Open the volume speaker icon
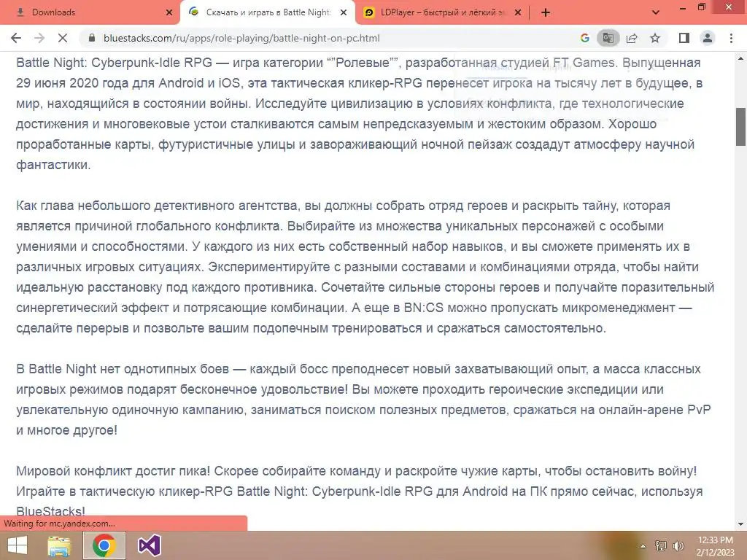The image size is (747, 560). tap(678, 546)
